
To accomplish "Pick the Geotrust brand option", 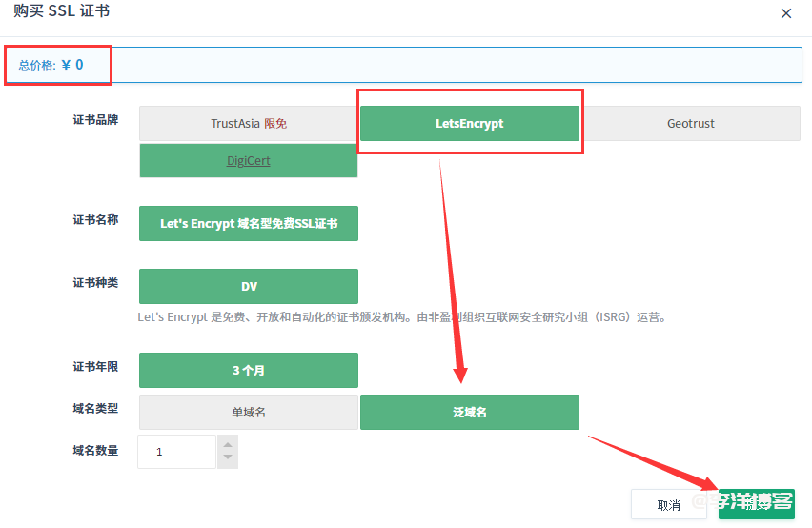I will [x=690, y=124].
